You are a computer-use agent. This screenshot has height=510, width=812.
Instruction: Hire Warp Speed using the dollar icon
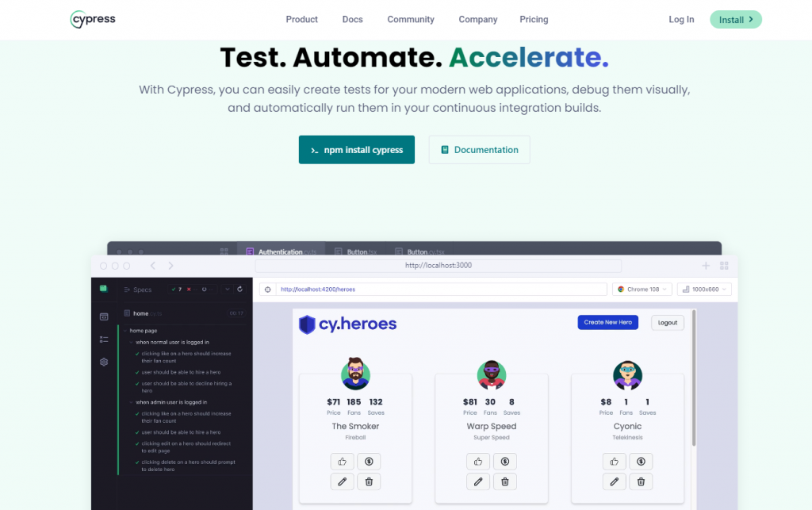coord(505,461)
